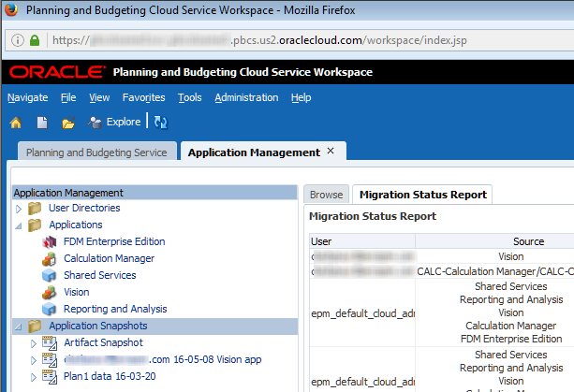
Task: Click the New document toolbar icon
Action: [x=42, y=123]
